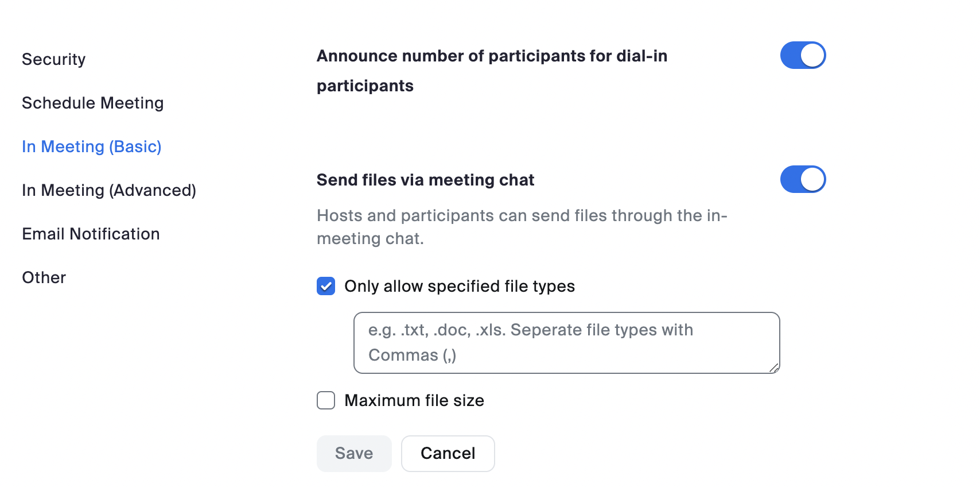
Task: Turn off Send files via meeting chat
Action: (x=803, y=179)
